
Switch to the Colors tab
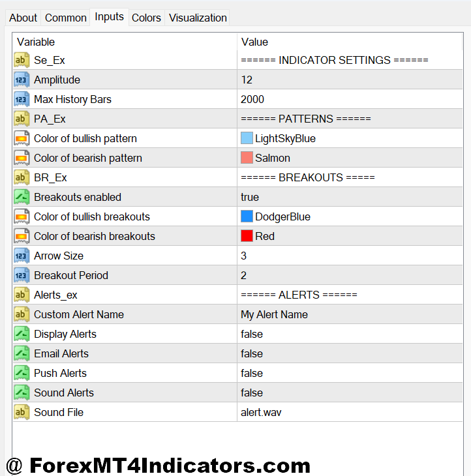pos(146,18)
